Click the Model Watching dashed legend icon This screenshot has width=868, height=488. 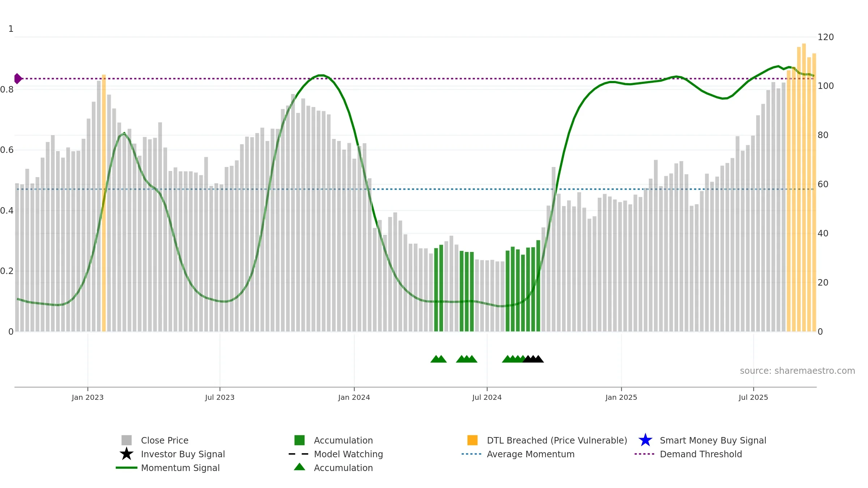coord(299,454)
